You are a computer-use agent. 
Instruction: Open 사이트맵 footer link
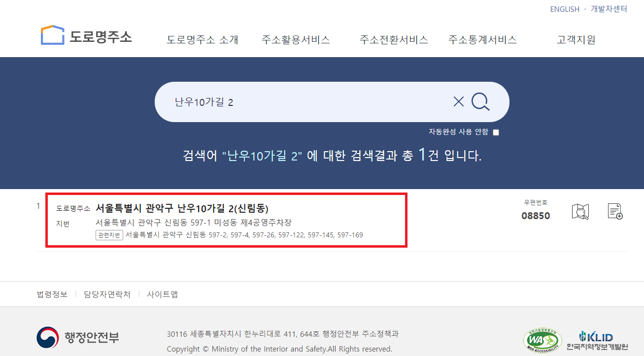click(x=162, y=294)
